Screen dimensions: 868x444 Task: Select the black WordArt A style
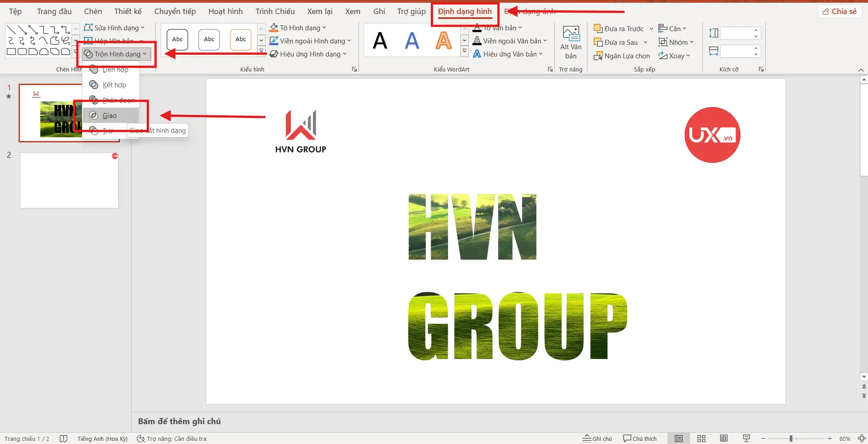click(380, 41)
